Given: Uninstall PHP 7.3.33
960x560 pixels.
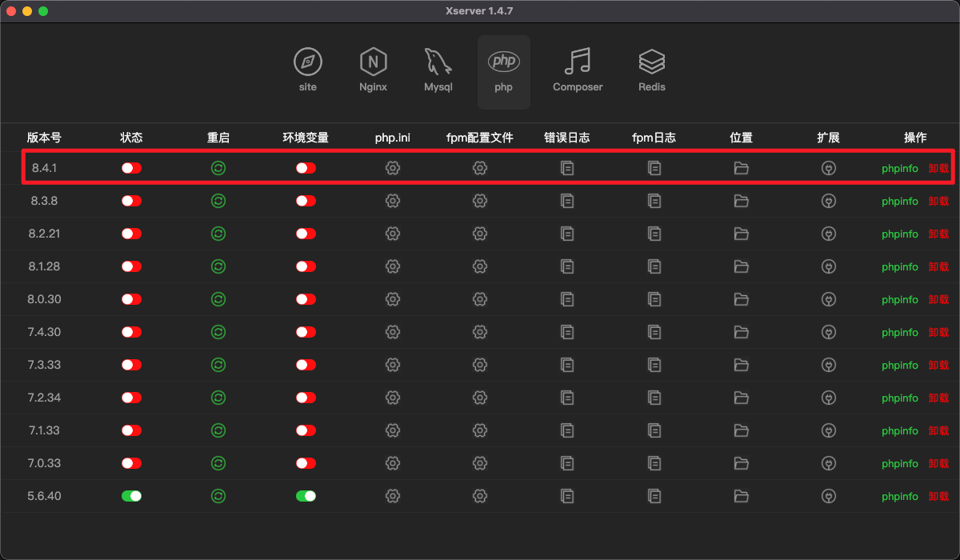Looking at the screenshot, I should [x=938, y=366].
